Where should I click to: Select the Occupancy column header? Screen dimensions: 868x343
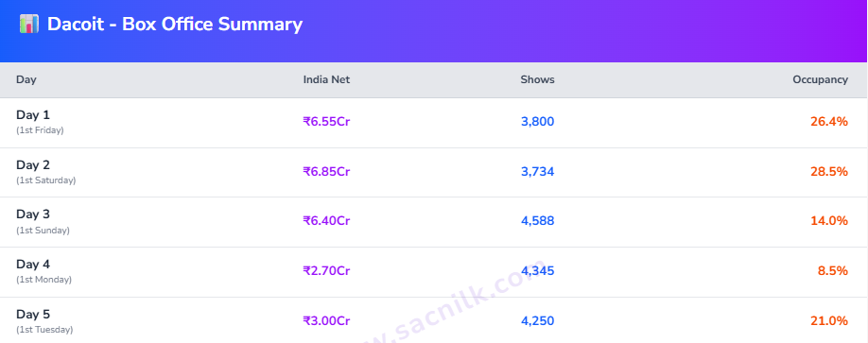click(821, 79)
